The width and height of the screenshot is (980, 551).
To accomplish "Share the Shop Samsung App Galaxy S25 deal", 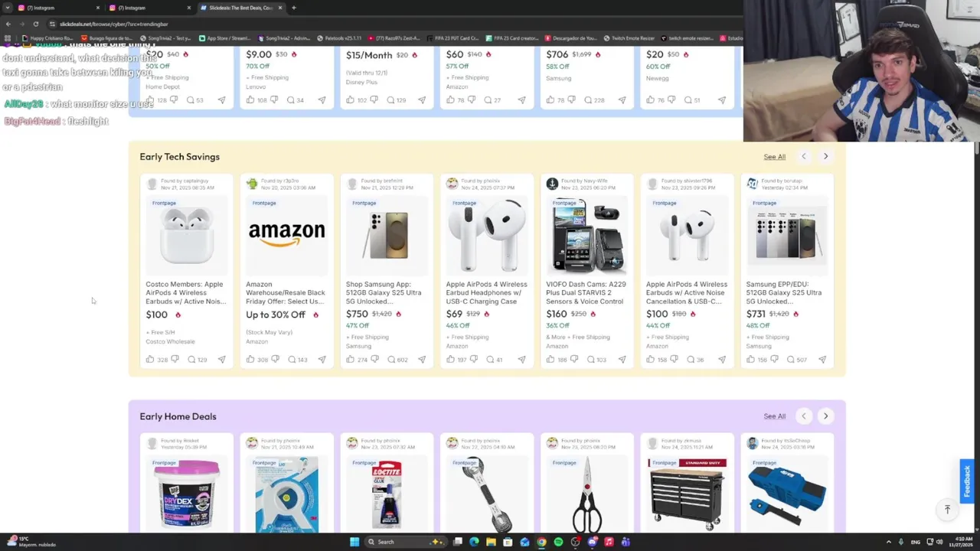I will point(422,359).
